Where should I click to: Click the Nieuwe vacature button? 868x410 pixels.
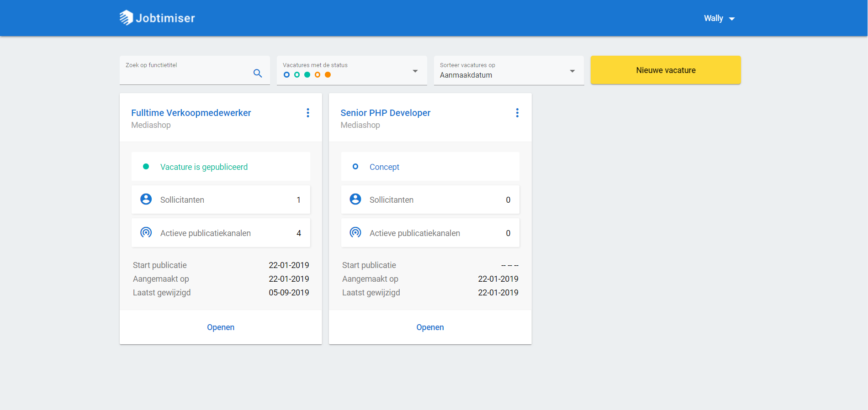click(x=666, y=70)
